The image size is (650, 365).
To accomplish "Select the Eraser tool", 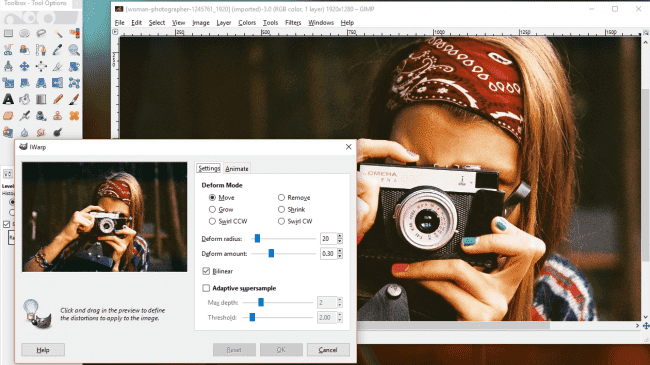I will pos(8,116).
